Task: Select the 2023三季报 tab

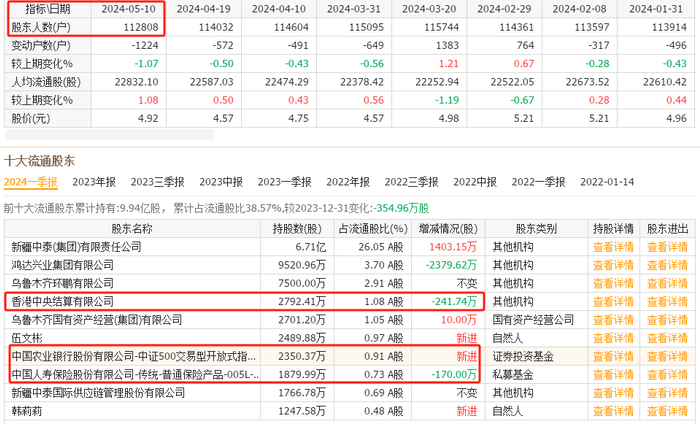Action: (158, 182)
